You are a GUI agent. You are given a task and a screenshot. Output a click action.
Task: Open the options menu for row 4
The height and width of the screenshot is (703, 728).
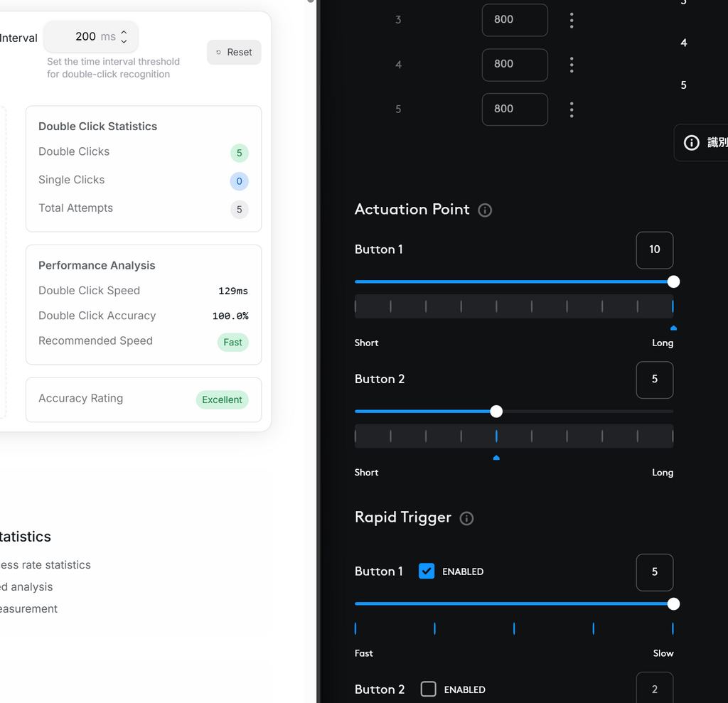572,65
